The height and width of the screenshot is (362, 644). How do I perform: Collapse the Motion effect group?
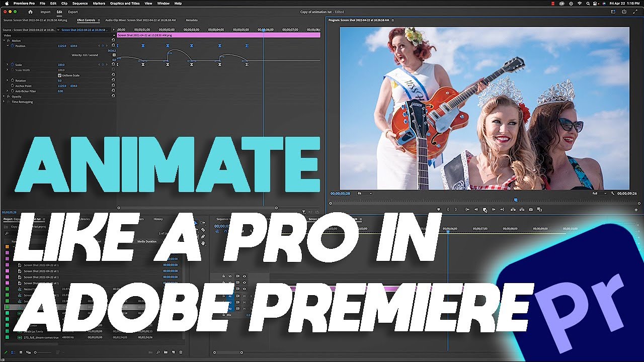point(5,41)
